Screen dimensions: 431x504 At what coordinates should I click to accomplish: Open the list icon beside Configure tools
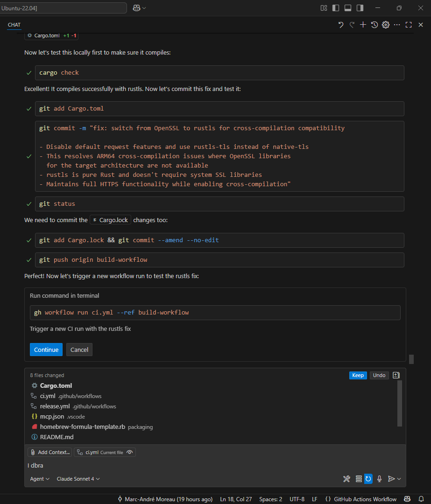point(359,479)
